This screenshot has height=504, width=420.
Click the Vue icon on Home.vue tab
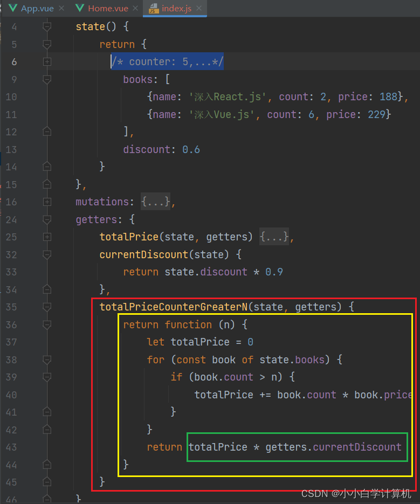[80, 9]
